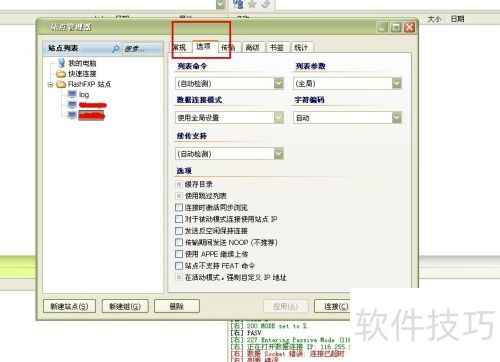Open the 列表命令 dropdown

[x=279, y=83]
